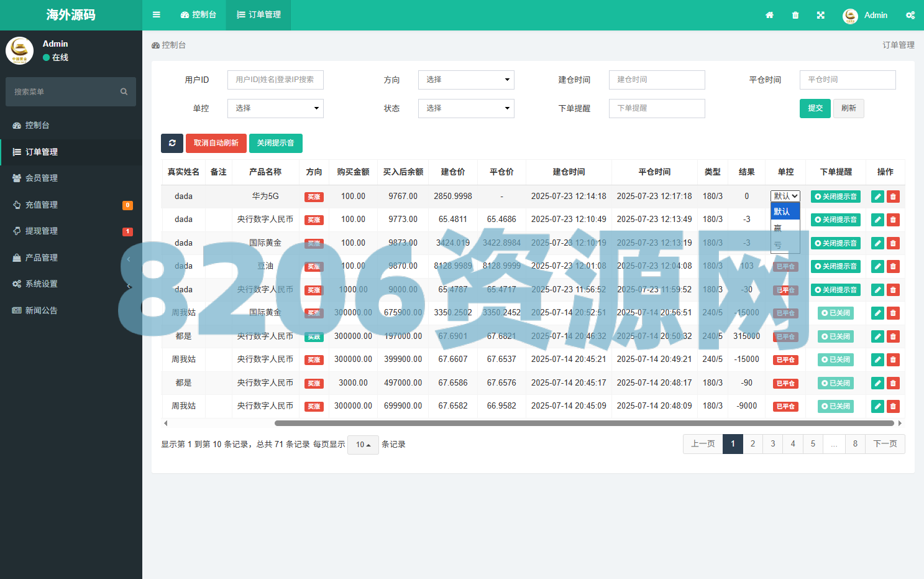Click 取消自动刷新 to stop auto refresh
The image size is (924, 579).
tap(216, 143)
